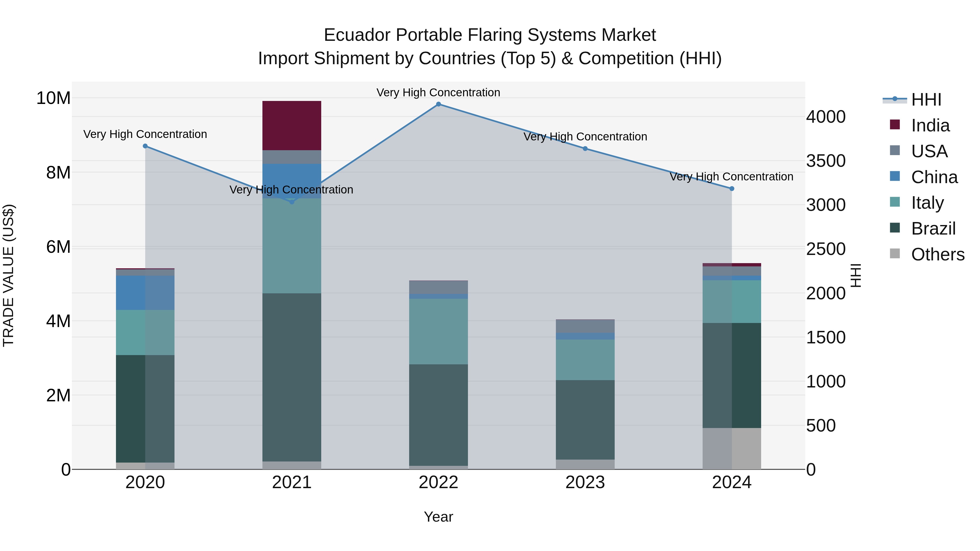Image resolution: width=980 pixels, height=551 pixels.
Task: Click the 2500 tick on HHI axis
Action: tap(826, 249)
